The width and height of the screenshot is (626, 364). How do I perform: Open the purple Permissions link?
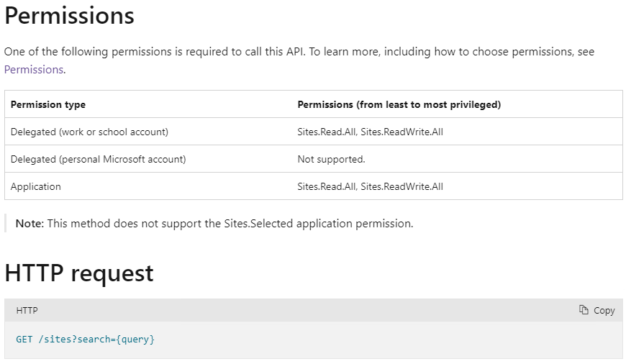[34, 70]
